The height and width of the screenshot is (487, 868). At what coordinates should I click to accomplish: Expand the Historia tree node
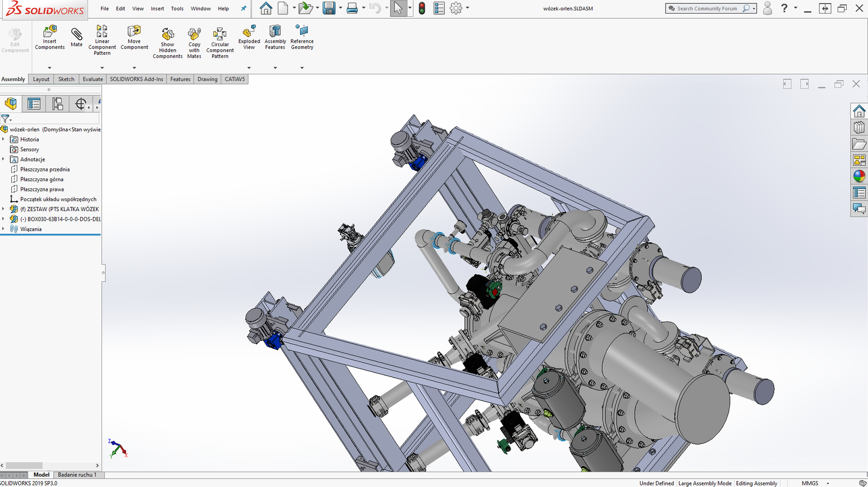3,139
